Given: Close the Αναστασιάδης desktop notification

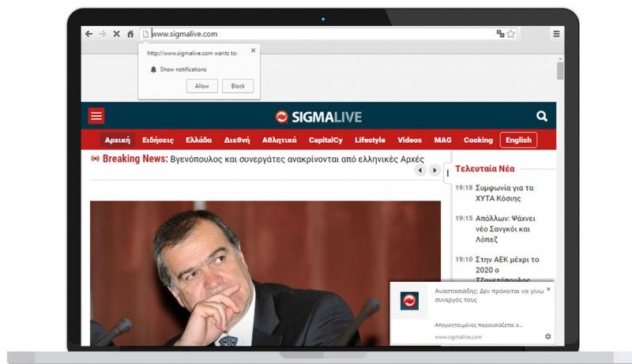Looking at the screenshot, I should (x=548, y=289).
